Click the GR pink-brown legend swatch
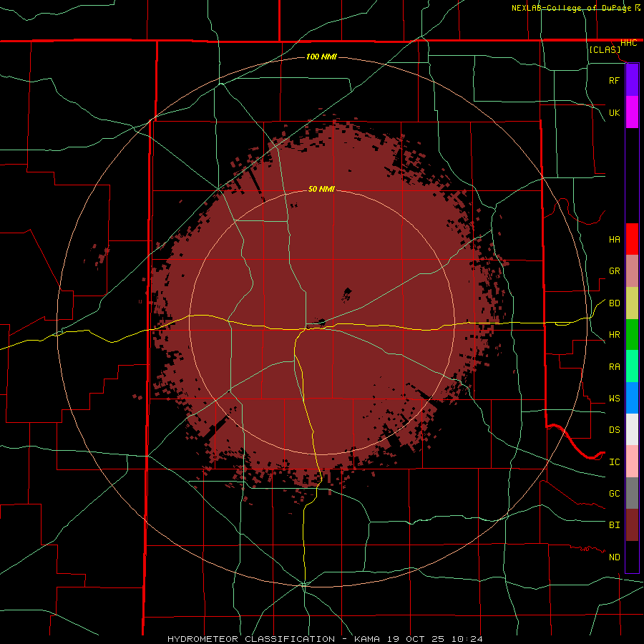This screenshot has height=644, width=644. click(632, 271)
